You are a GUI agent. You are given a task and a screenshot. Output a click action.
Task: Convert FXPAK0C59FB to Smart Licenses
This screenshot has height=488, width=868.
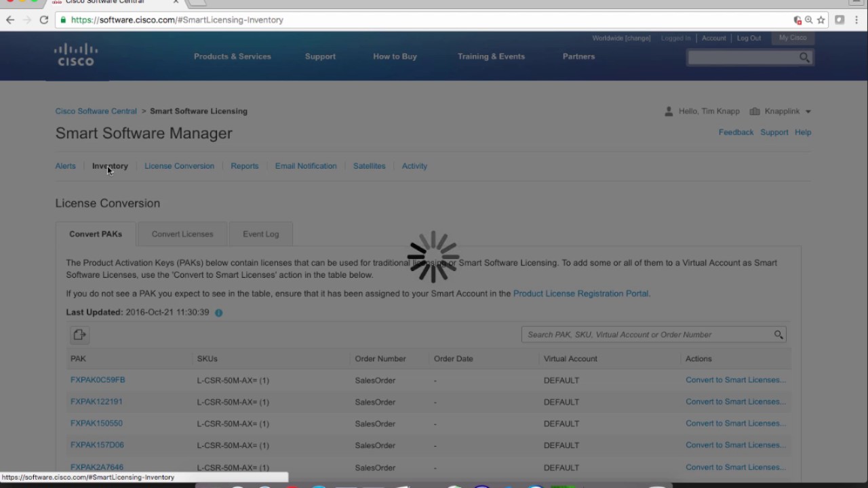(736, 380)
